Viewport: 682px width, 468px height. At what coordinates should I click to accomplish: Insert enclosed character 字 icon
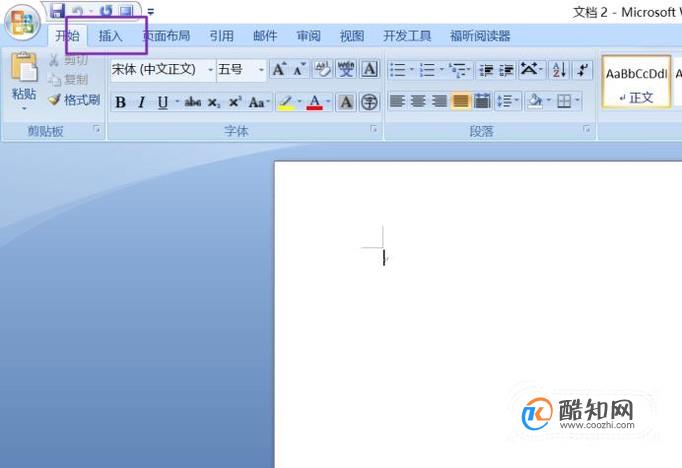[369, 103]
